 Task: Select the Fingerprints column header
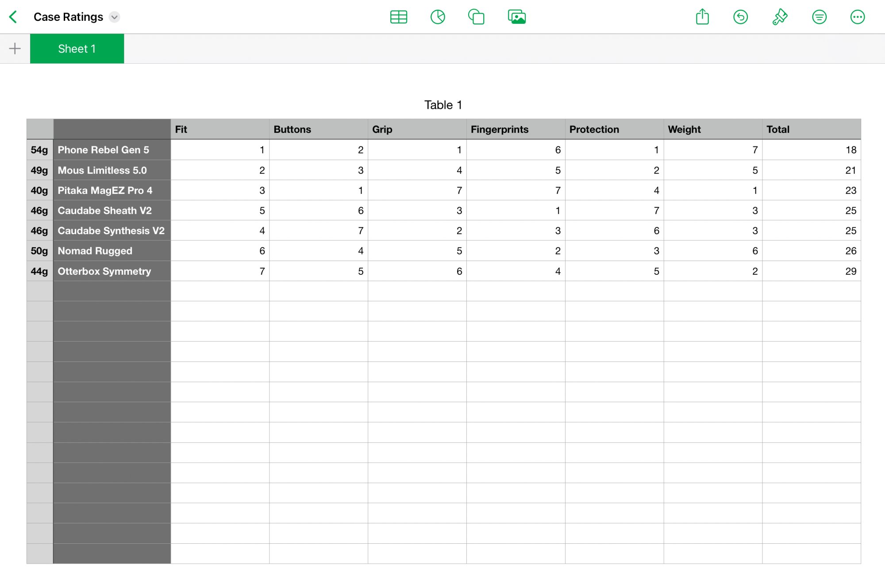515,129
